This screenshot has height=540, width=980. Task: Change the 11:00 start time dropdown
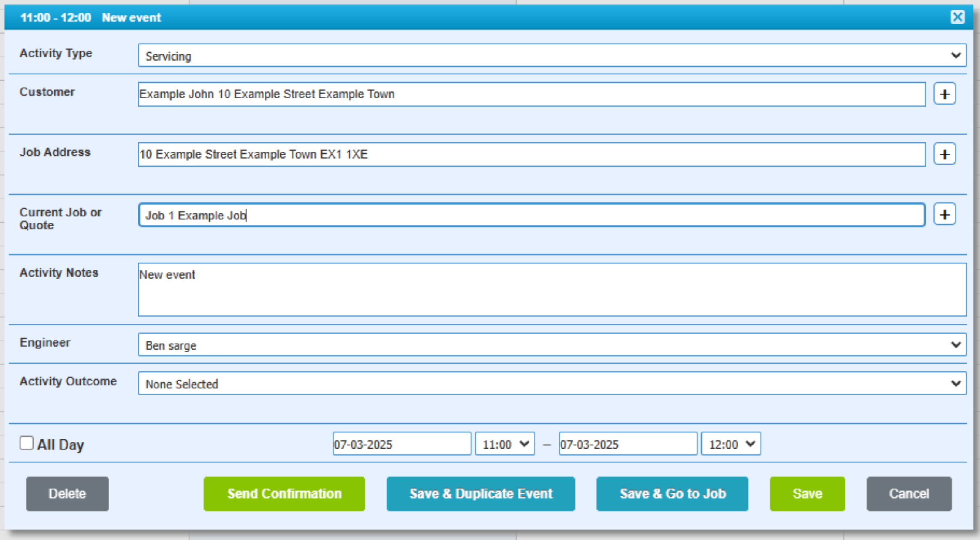point(505,444)
